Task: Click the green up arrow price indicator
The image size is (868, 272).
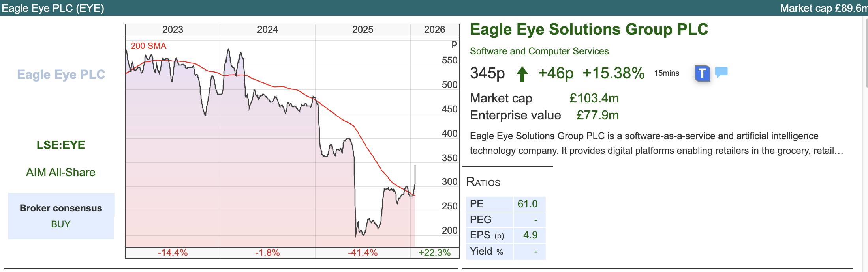Action: click(522, 74)
